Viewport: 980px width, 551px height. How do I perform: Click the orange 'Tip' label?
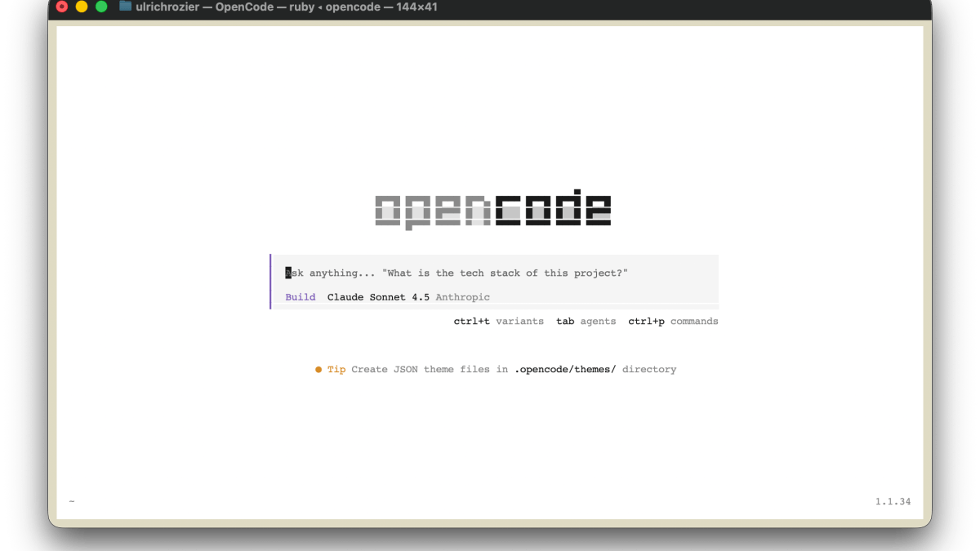pos(336,370)
